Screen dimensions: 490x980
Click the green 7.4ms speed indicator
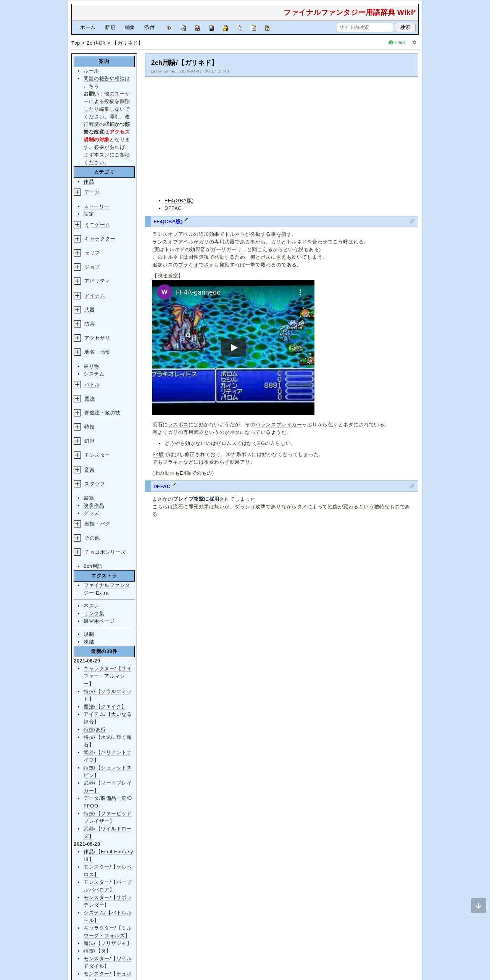(x=397, y=42)
